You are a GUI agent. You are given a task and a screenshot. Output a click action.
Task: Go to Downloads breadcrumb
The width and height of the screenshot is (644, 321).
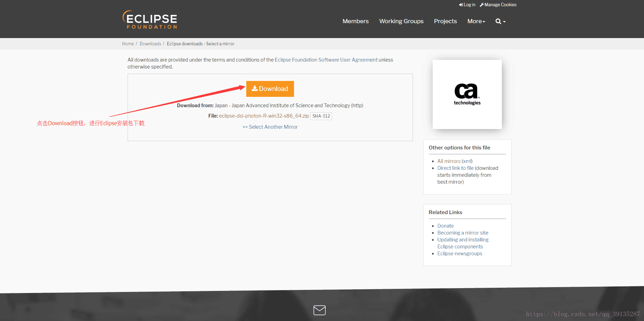pyautogui.click(x=150, y=44)
